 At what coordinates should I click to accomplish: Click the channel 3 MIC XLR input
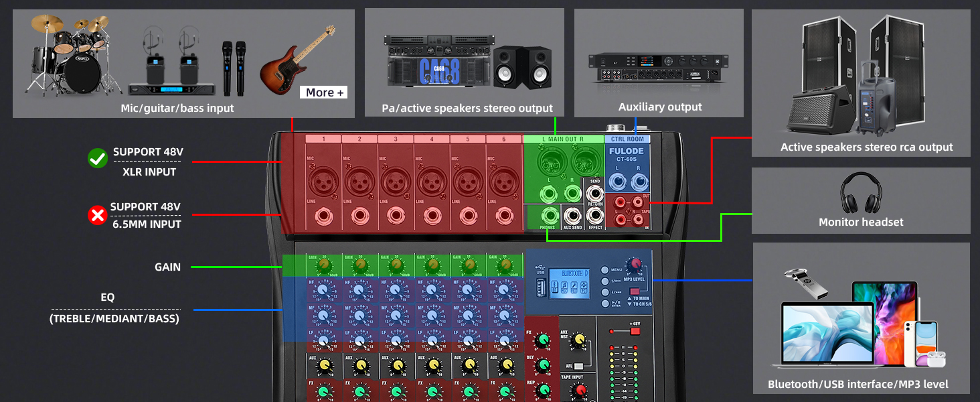[396, 181]
